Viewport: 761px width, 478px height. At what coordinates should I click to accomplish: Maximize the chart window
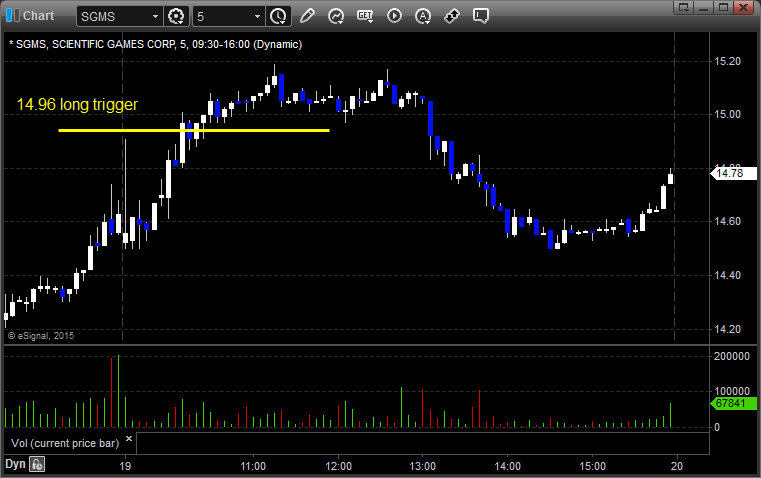click(723, 7)
